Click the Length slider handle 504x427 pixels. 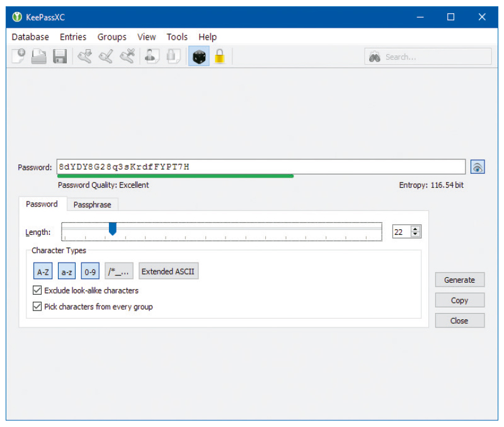(112, 229)
